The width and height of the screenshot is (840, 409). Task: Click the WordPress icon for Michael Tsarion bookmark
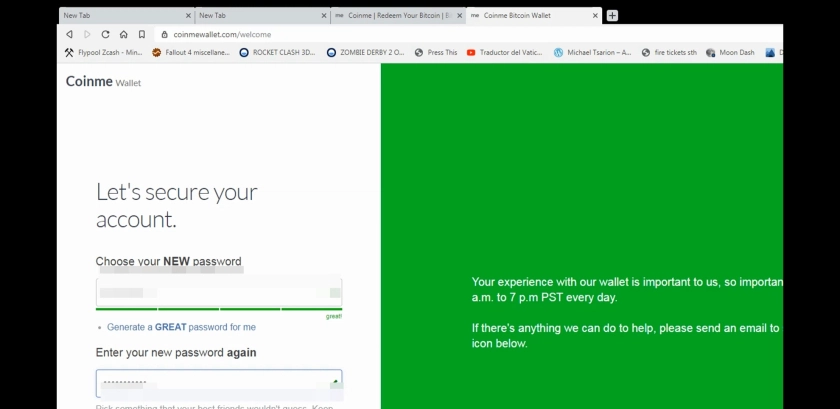click(558, 53)
